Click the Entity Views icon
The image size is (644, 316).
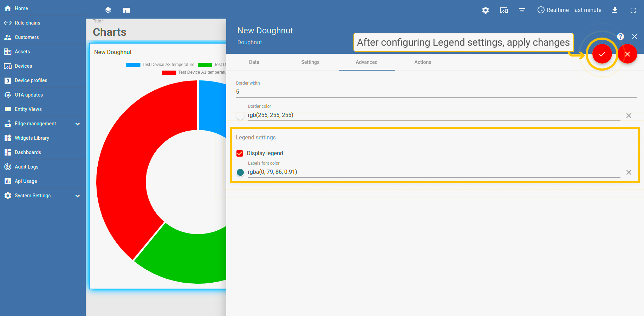(x=8, y=109)
